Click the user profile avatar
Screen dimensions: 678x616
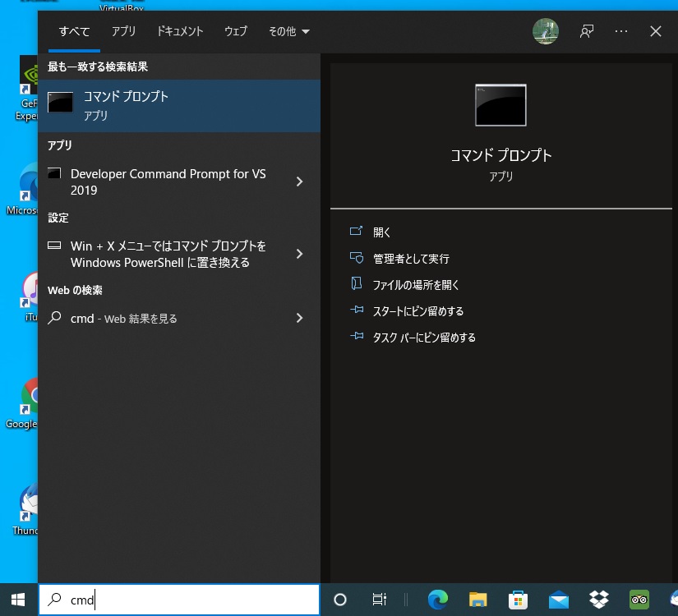545,31
